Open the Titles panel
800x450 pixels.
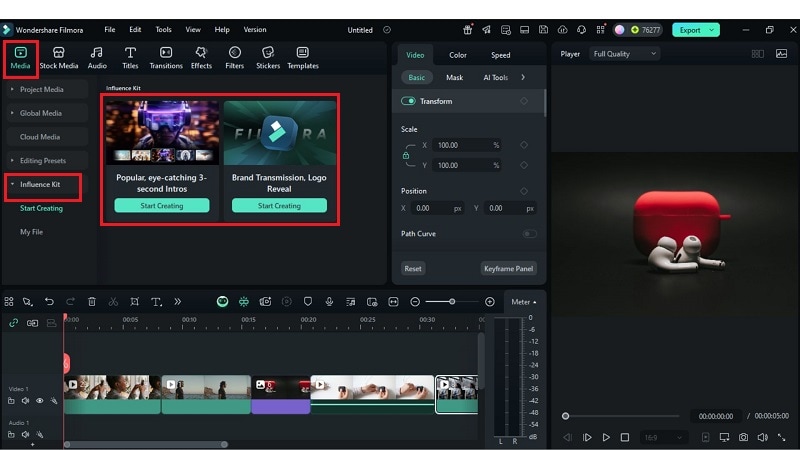130,58
